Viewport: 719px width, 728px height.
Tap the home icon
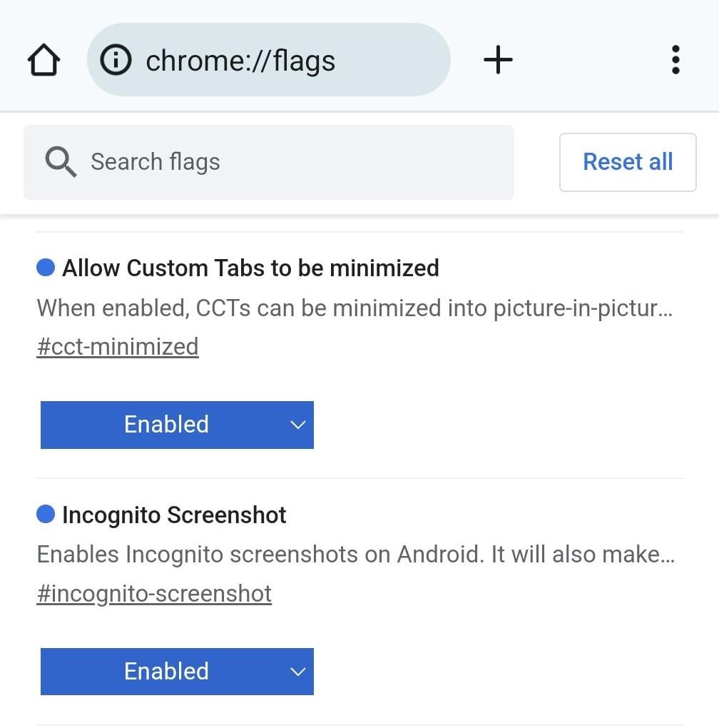(x=44, y=60)
